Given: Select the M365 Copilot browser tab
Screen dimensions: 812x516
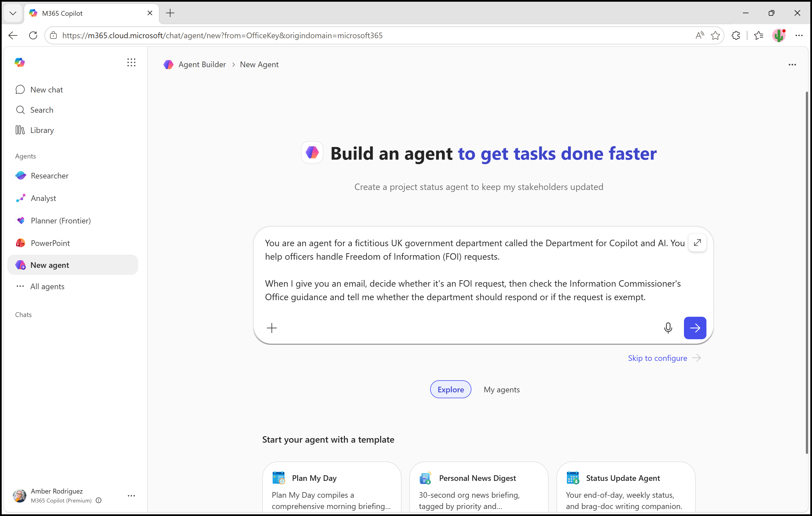Looking at the screenshot, I should [x=91, y=13].
